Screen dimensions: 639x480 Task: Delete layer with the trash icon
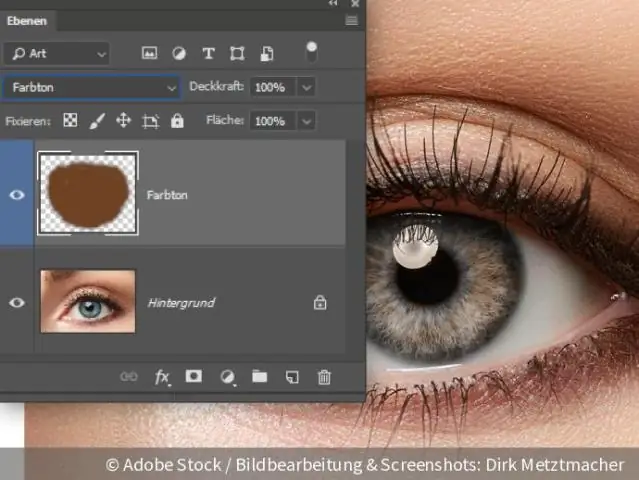pos(324,377)
